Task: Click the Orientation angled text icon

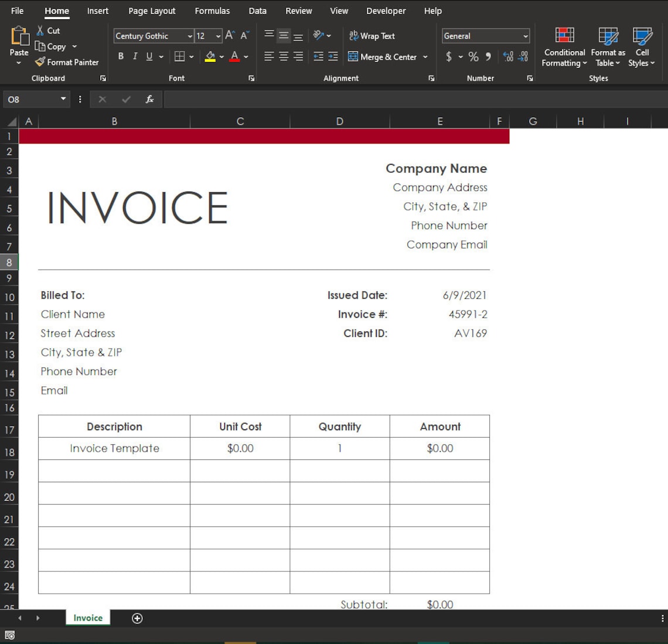Action: 319,35
